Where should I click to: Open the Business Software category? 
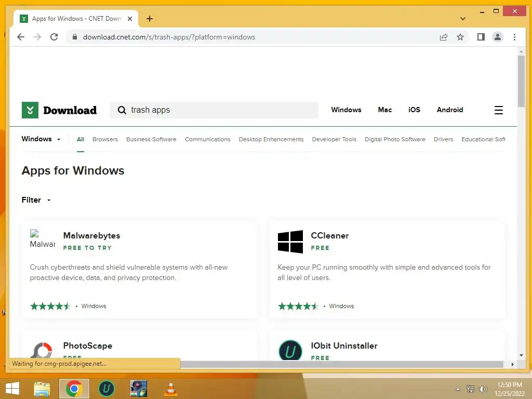151,139
